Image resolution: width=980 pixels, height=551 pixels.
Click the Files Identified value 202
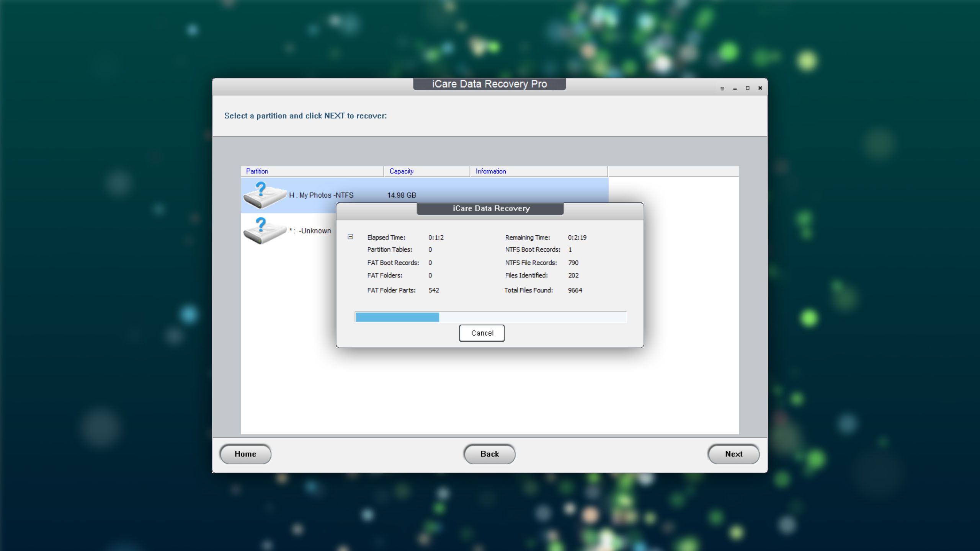click(x=573, y=275)
